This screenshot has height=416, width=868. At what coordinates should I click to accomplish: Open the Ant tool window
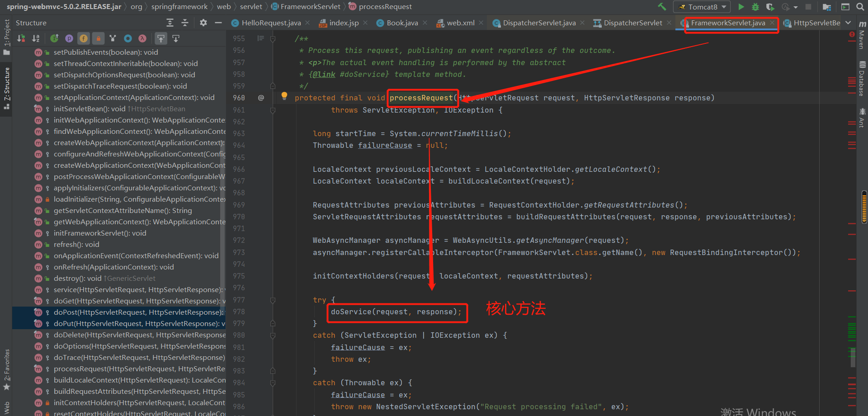(x=862, y=118)
